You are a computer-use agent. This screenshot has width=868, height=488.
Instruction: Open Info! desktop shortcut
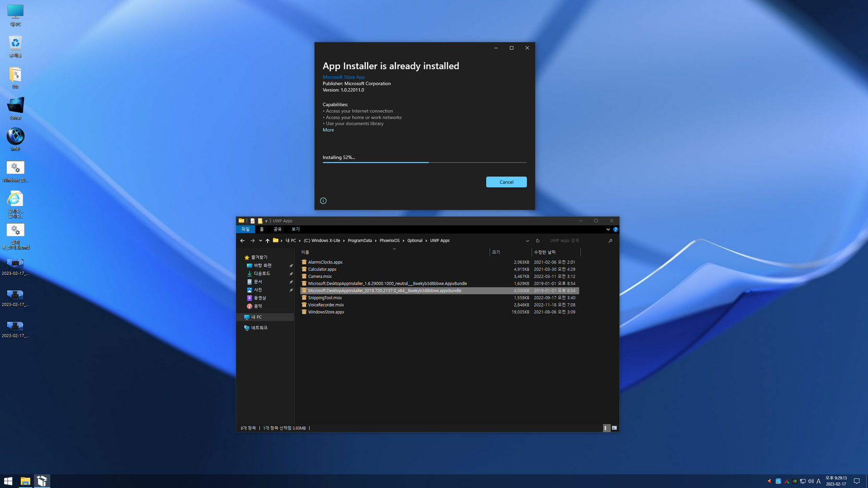[x=15, y=139]
